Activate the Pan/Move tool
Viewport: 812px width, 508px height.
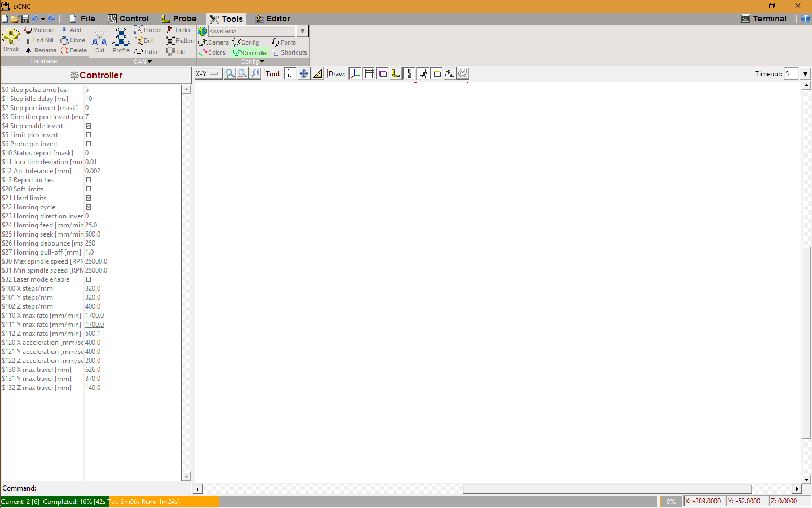coord(304,73)
